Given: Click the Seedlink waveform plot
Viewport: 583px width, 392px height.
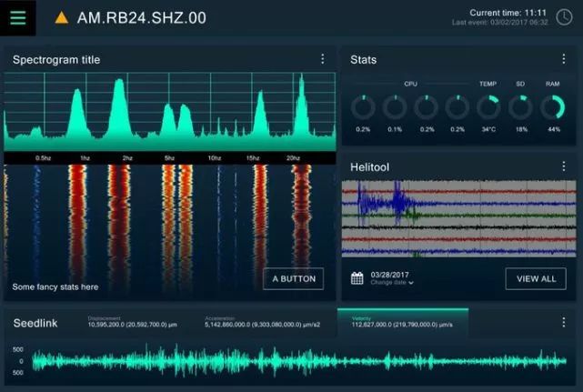Looking at the screenshot, I should (x=299, y=360).
